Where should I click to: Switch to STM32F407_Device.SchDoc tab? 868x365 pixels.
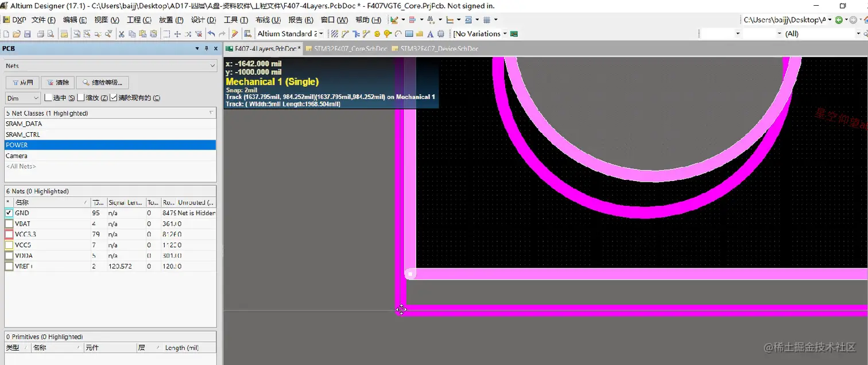(435, 49)
